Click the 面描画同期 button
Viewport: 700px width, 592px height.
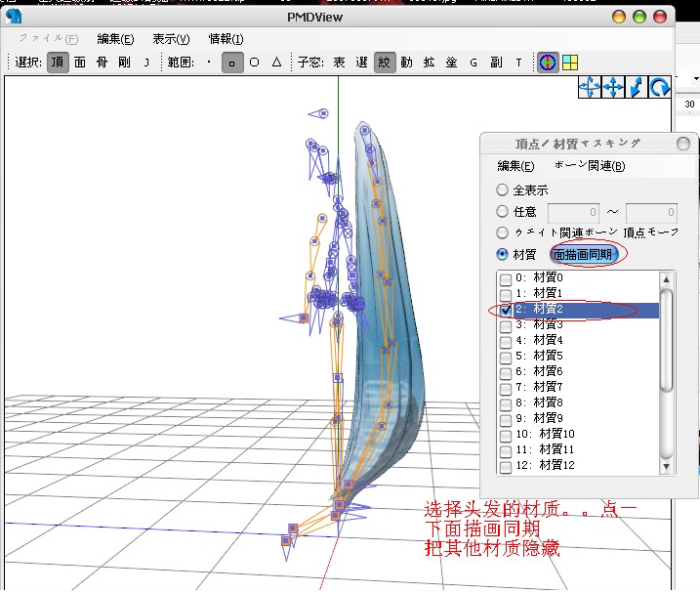(x=583, y=255)
